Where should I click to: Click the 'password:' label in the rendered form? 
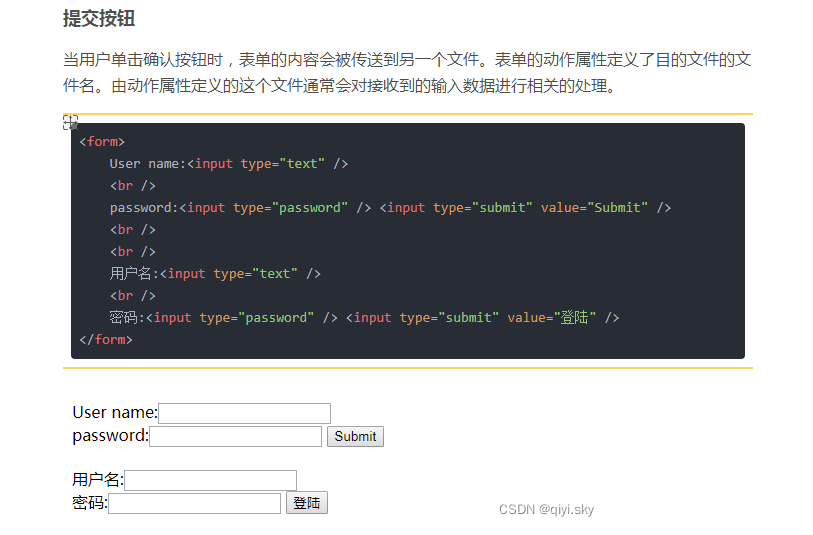point(110,436)
